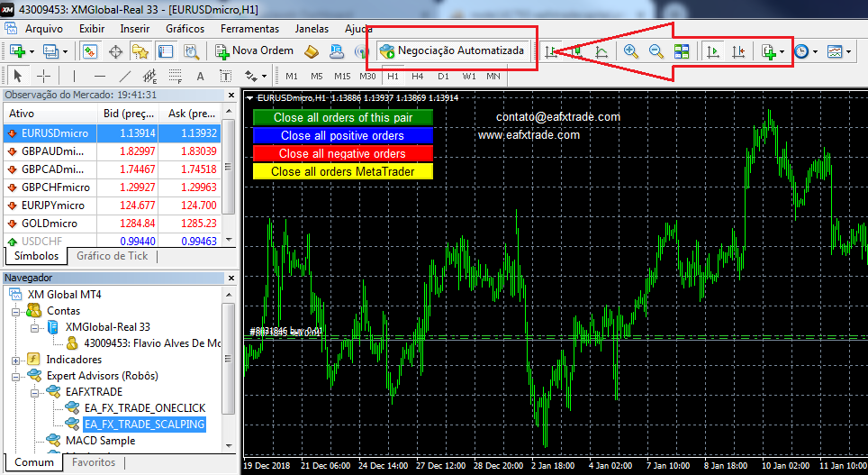Select the crosshair tool

click(43, 77)
